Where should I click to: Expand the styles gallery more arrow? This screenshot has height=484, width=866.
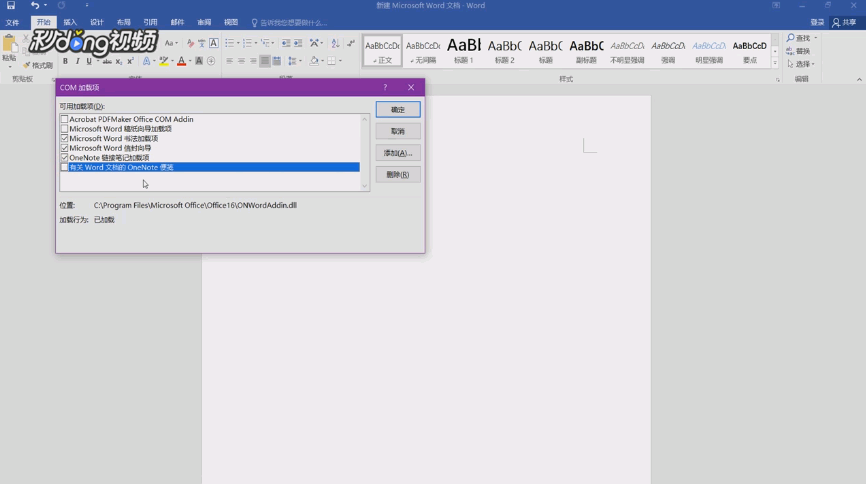pos(775,63)
